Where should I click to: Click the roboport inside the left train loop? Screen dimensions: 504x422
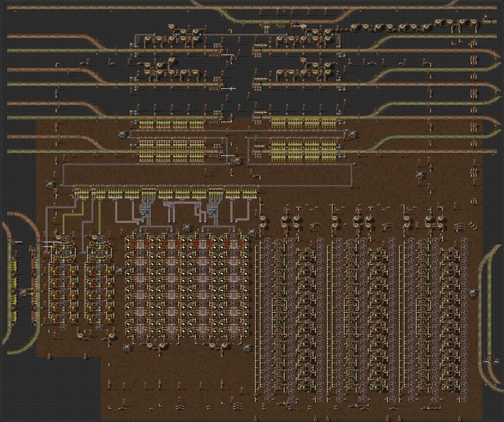click(24, 293)
